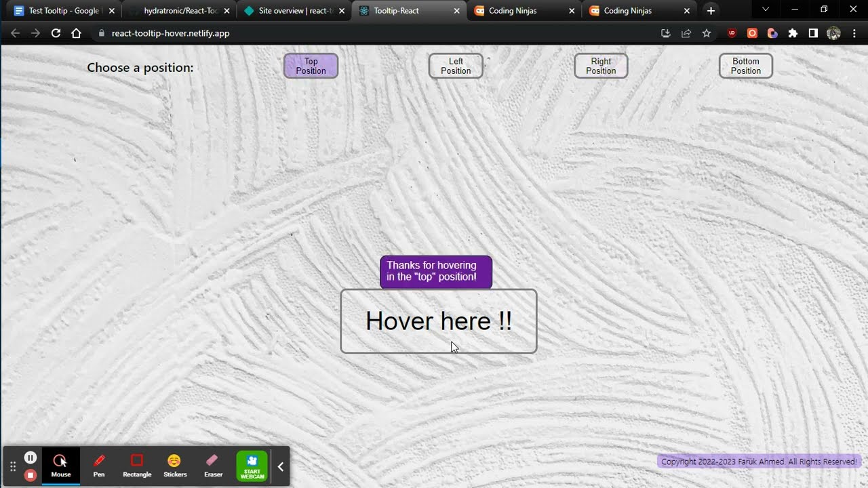
Task: Go to the browser home page
Action: click(76, 33)
